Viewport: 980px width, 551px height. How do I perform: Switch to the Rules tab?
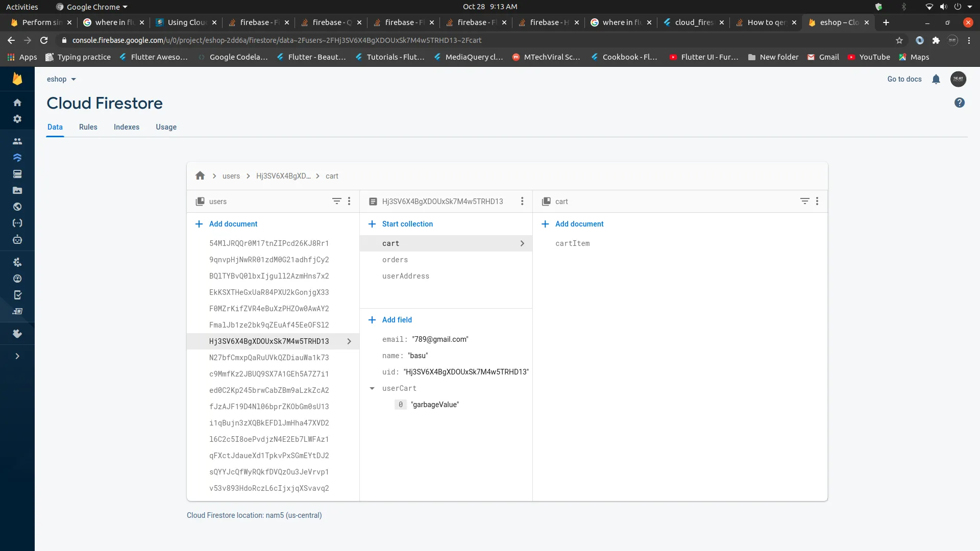click(x=88, y=127)
